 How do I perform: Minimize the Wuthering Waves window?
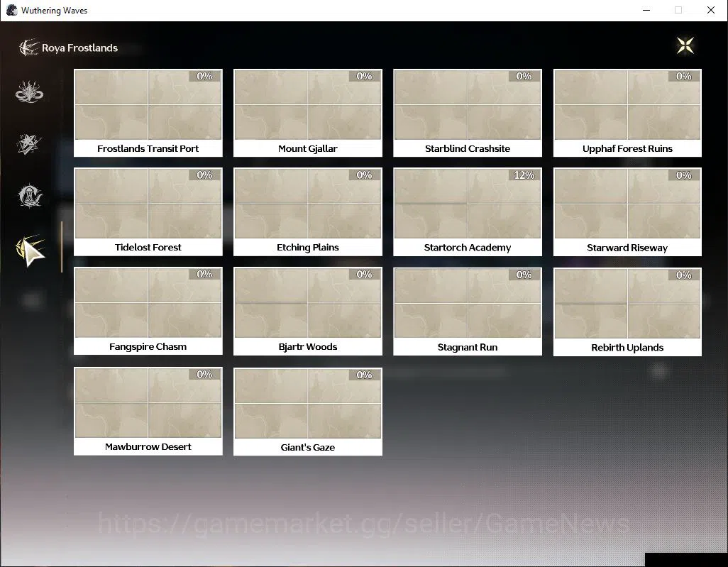646,10
